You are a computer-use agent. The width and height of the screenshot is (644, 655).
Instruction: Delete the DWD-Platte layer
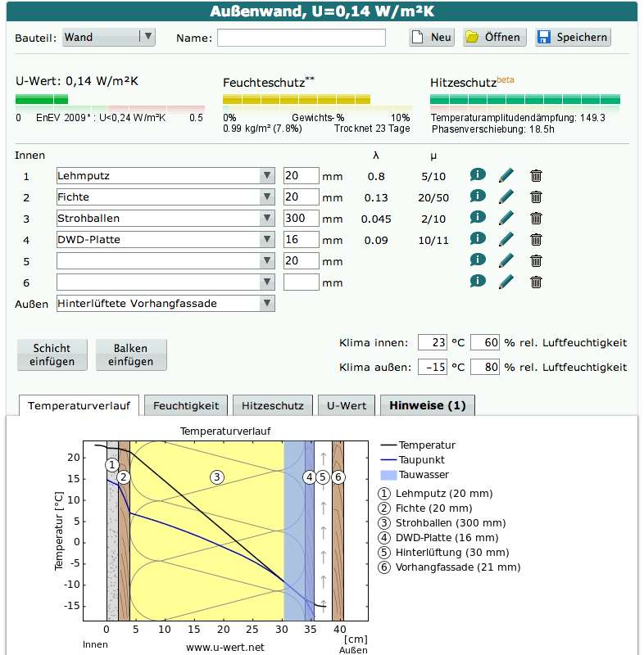pos(536,240)
